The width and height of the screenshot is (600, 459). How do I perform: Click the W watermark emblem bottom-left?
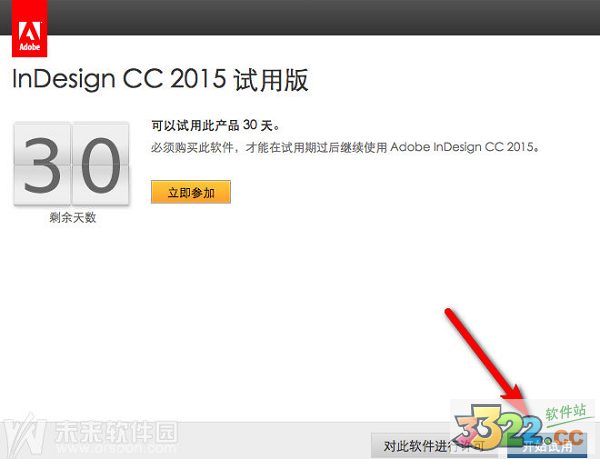click(24, 436)
